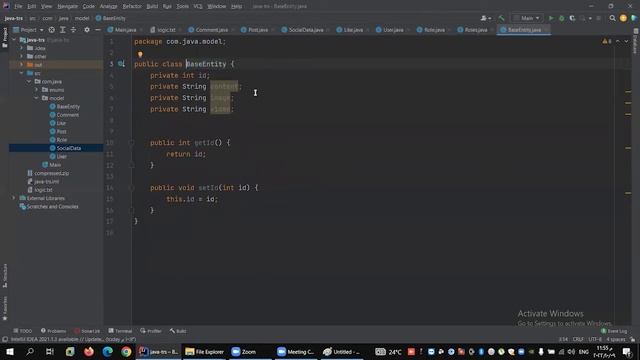Run with coverage shield icon

pyautogui.click(x=572, y=18)
